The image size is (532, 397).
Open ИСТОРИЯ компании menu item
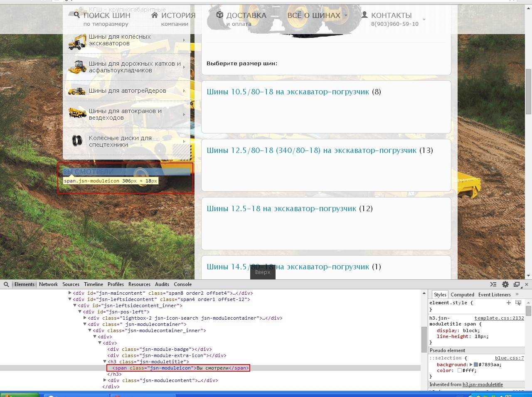[173, 19]
